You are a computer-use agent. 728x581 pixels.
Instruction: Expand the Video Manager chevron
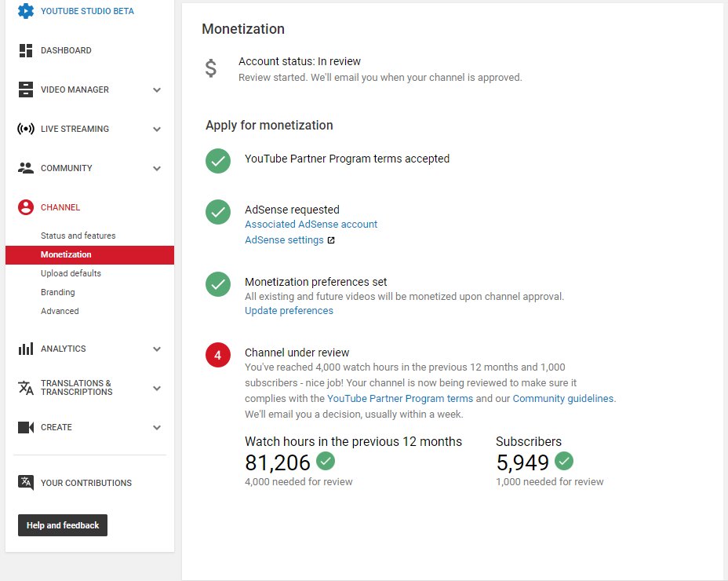click(x=157, y=90)
